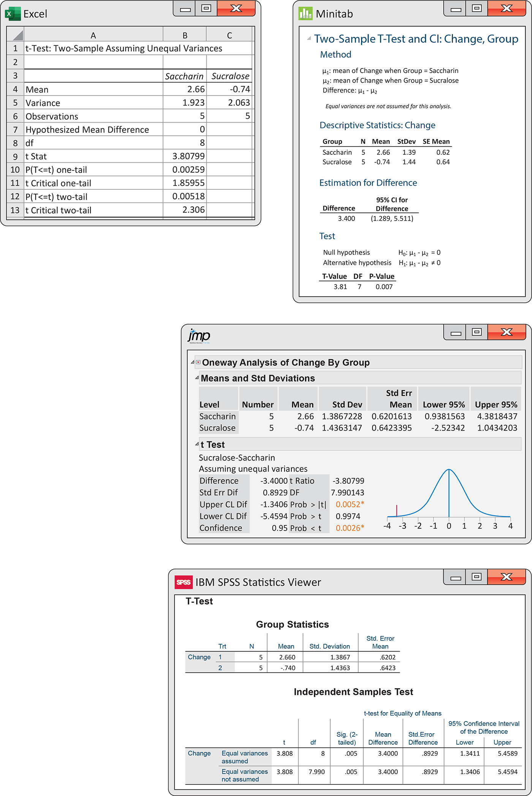The height and width of the screenshot is (796, 532).
Task: Select Excel row 13 header
Action: tap(15, 210)
